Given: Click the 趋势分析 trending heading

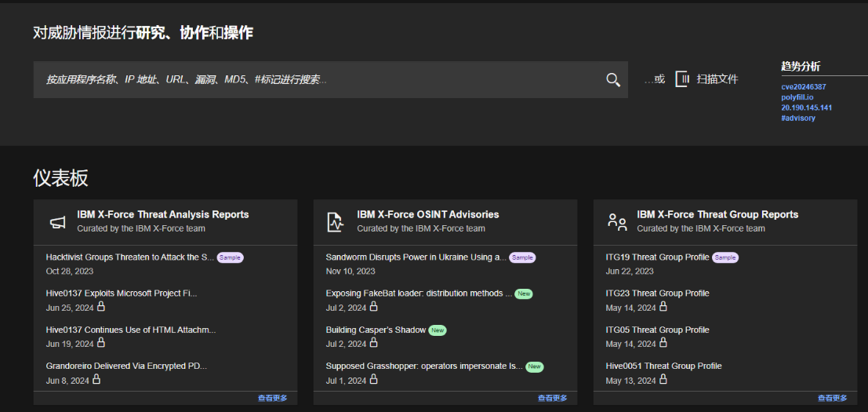Looking at the screenshot, I should 801,67.
